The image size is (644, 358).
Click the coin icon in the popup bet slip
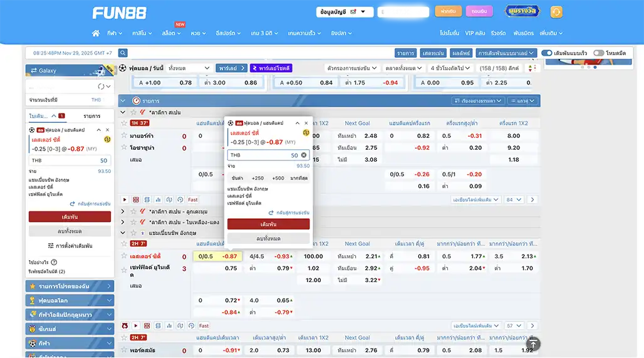click(x=306, y=133)
